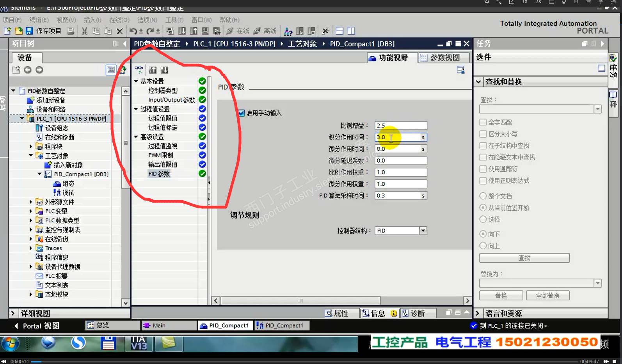
Task: Delete selection with the toolbar X icon
Action: click(x=120, y=31)
